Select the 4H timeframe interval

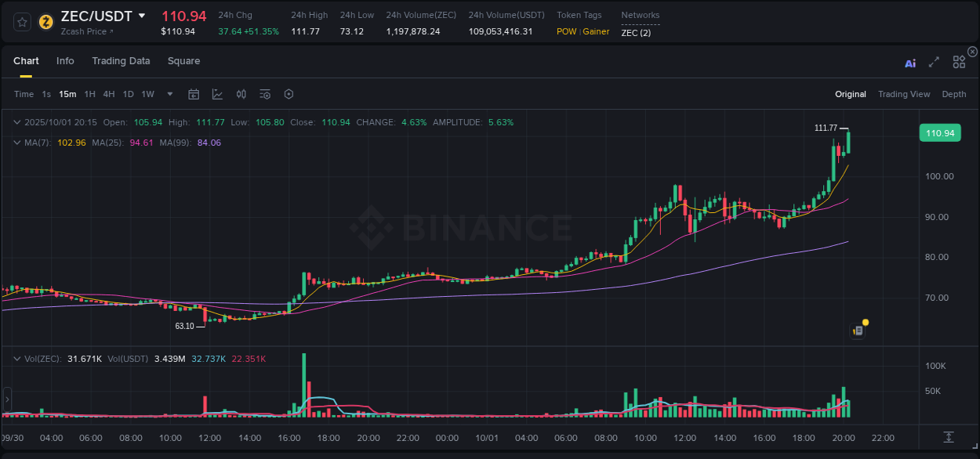[108, 94]
